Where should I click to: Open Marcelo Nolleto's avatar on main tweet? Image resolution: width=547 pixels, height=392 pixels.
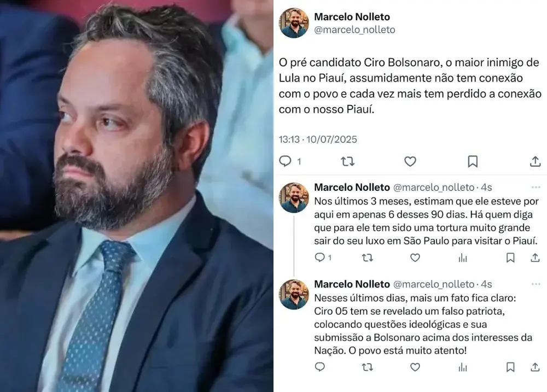294,23
